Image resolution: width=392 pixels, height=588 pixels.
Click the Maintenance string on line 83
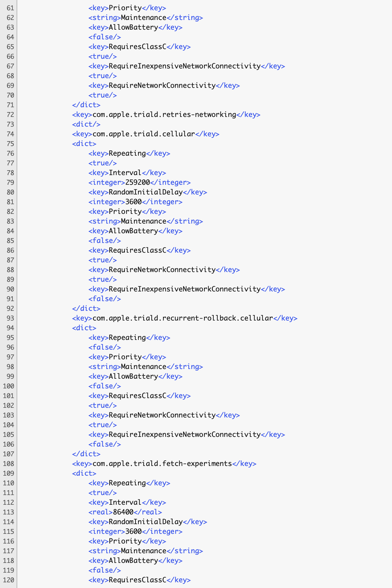coord(144,221)
